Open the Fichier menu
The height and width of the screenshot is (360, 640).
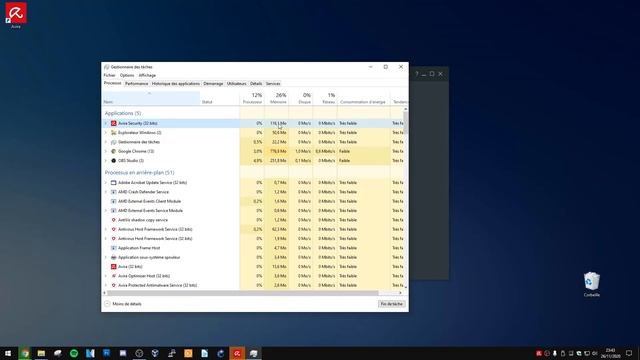109,76
